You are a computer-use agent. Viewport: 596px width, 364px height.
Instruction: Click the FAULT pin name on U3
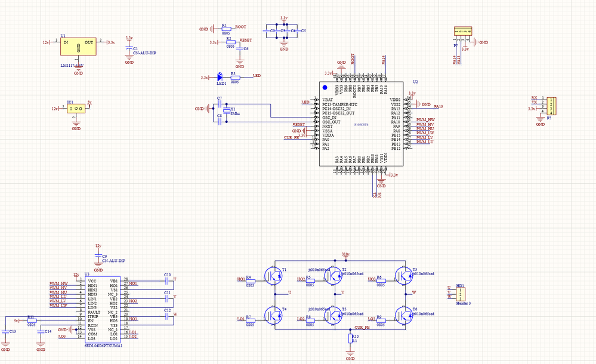coord(94,312)
